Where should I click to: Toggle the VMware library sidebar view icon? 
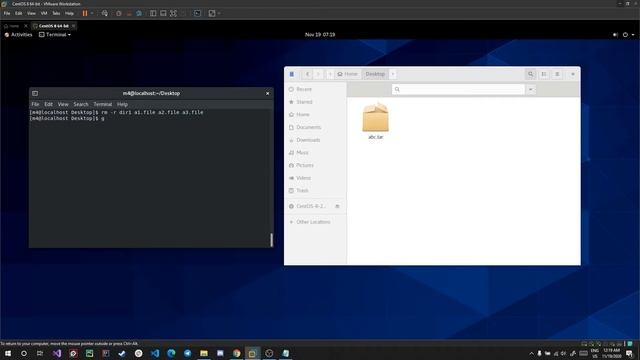(x=153, y=13)
